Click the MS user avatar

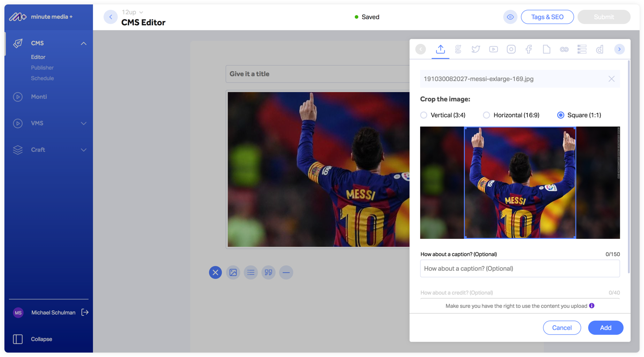point(18,313)
